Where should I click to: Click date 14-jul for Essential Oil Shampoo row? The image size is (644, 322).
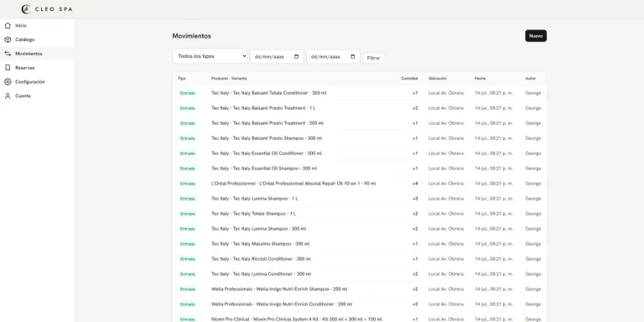494,169
